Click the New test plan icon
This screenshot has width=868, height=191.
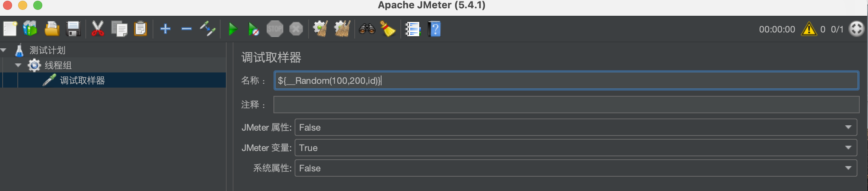(x=10, y=29)
